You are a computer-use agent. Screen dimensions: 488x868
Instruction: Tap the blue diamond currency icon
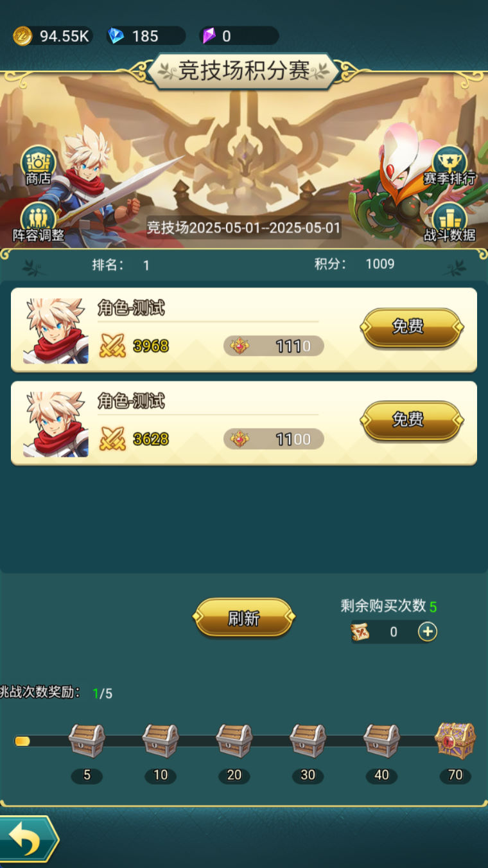pos(116,36)
